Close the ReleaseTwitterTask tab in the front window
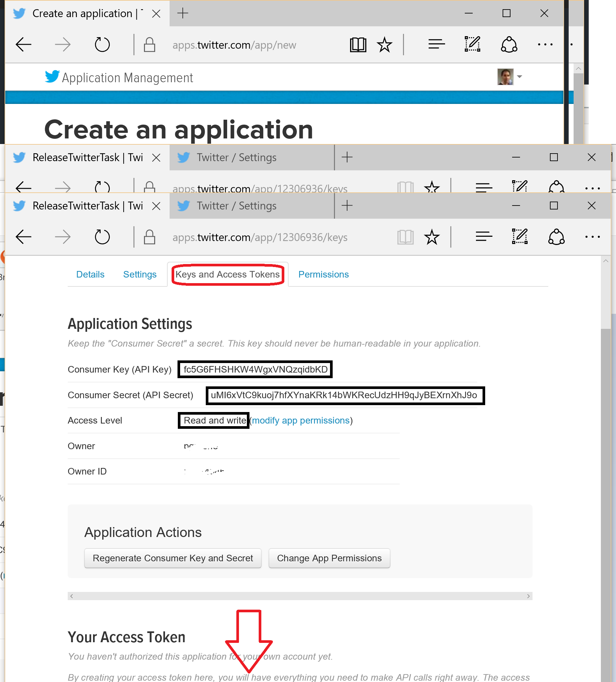This screenshot has width=616, height=682. [x=156, y=206]
